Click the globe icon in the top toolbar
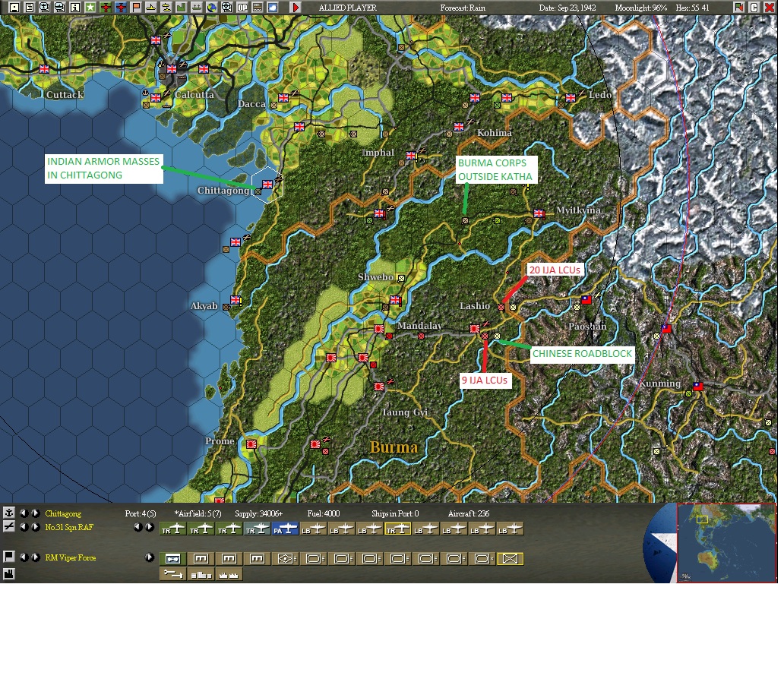 point(211,8)
